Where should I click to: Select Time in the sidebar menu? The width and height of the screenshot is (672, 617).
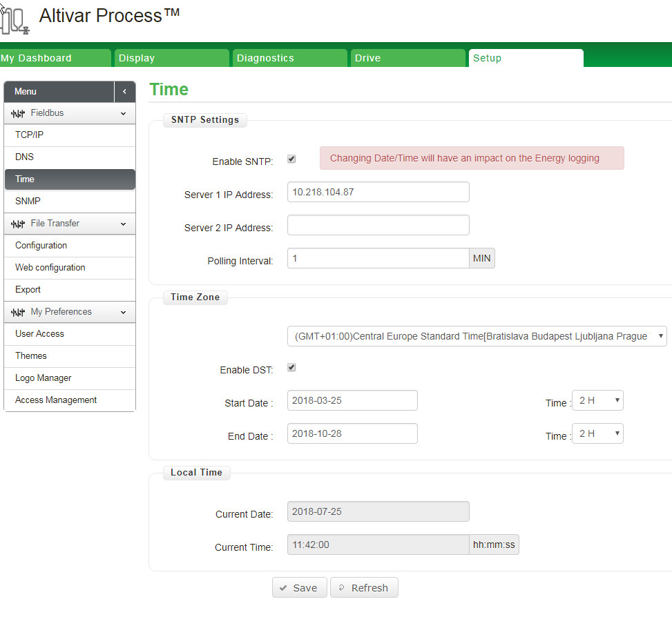click(70, 179)
